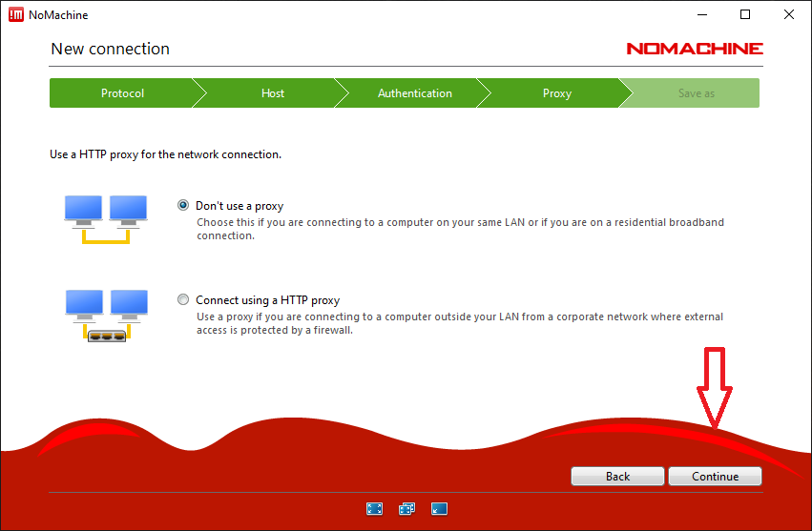Click the NoMachine app icon in title bar
This screenshot has height=531, width=812.
click(16, 15)
